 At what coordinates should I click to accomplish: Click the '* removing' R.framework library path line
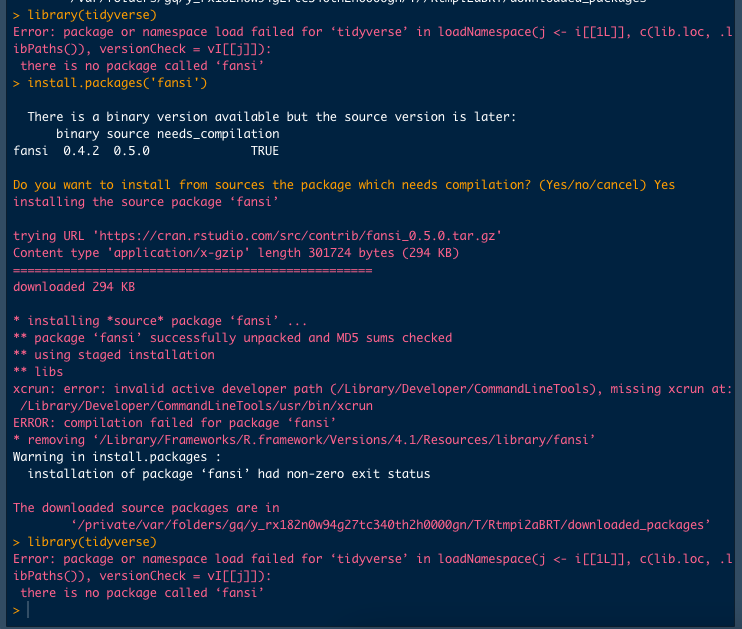click(304, 440)
